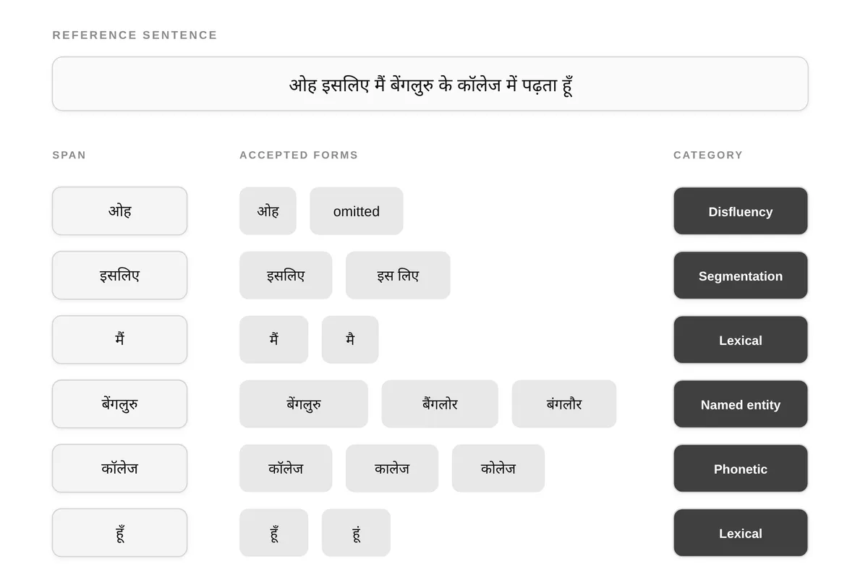The width and height of the screenshot is (868, 588).
Task: Choose the 'omitted' accepted form
Action: coord(357,211)
